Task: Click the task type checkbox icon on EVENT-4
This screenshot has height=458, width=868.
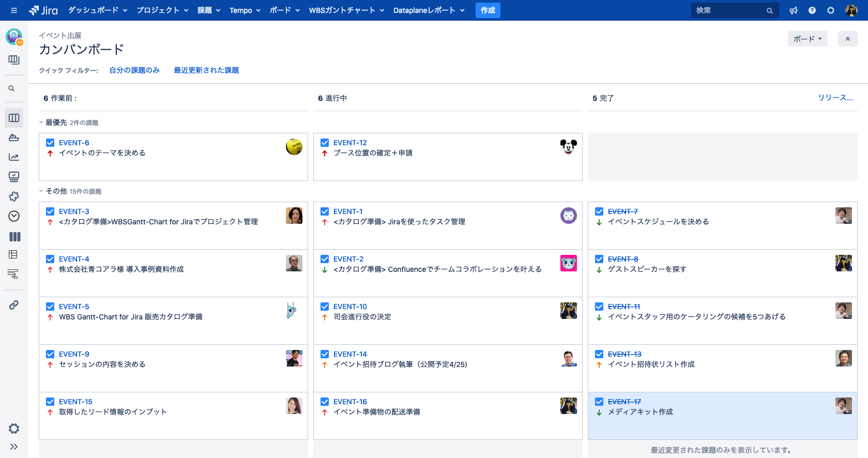Action: 50,259
